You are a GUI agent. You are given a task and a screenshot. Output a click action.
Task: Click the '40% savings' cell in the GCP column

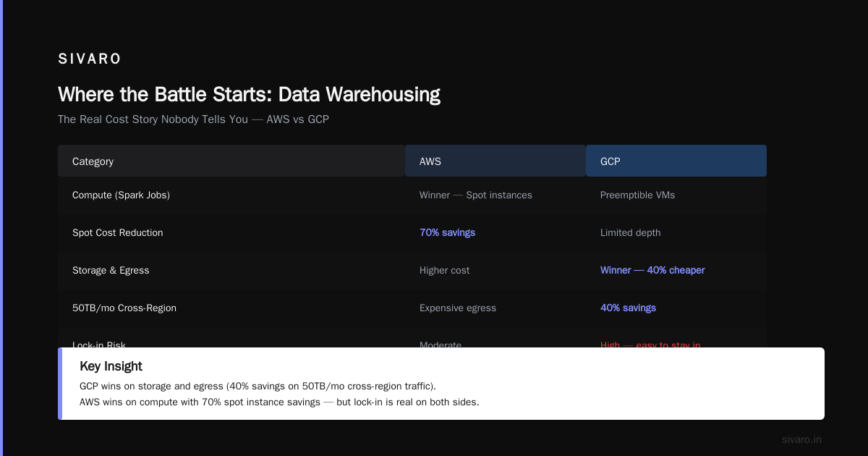click(x=628, y=308)
